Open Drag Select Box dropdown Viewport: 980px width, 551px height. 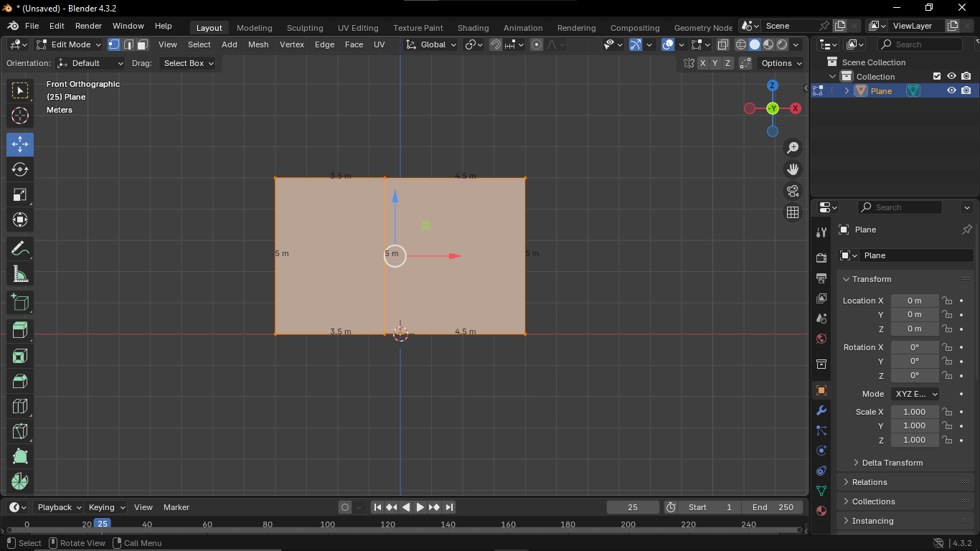pos(187,63)
